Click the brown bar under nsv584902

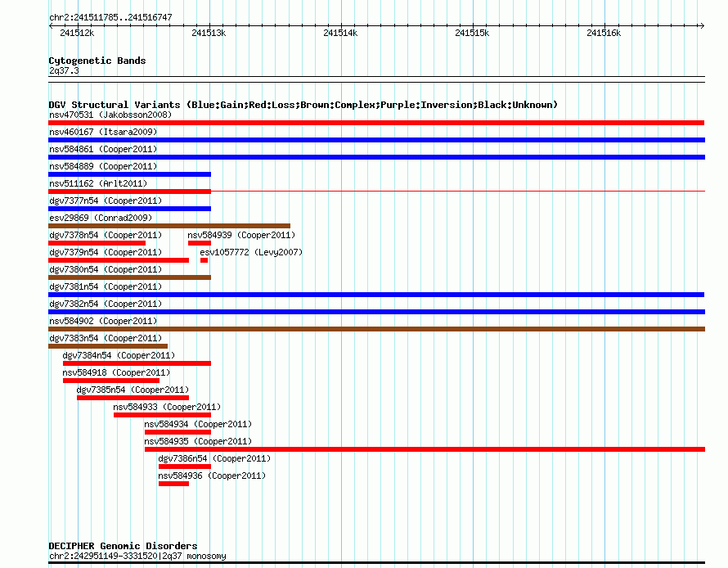point(376,329)
